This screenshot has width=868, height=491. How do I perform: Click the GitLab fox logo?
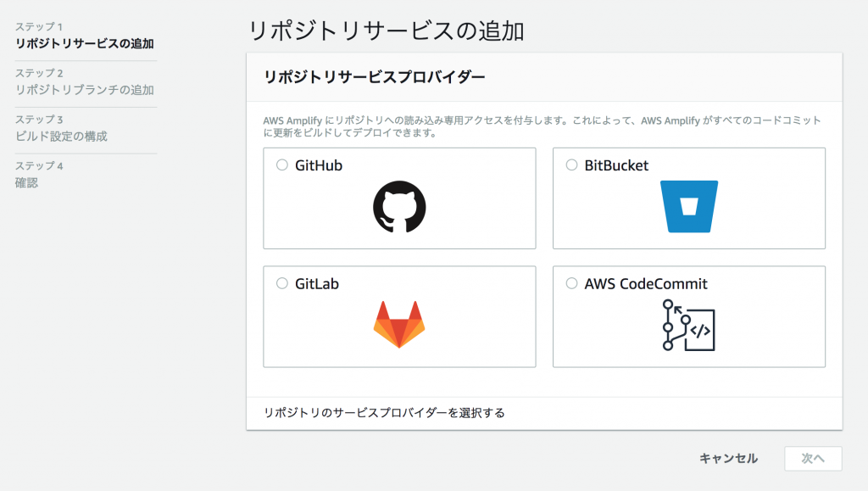pyautogui.click(x=399, y=325)
